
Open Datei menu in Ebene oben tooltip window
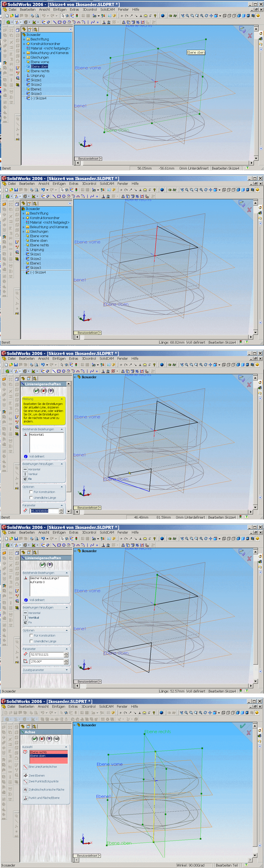12,9
